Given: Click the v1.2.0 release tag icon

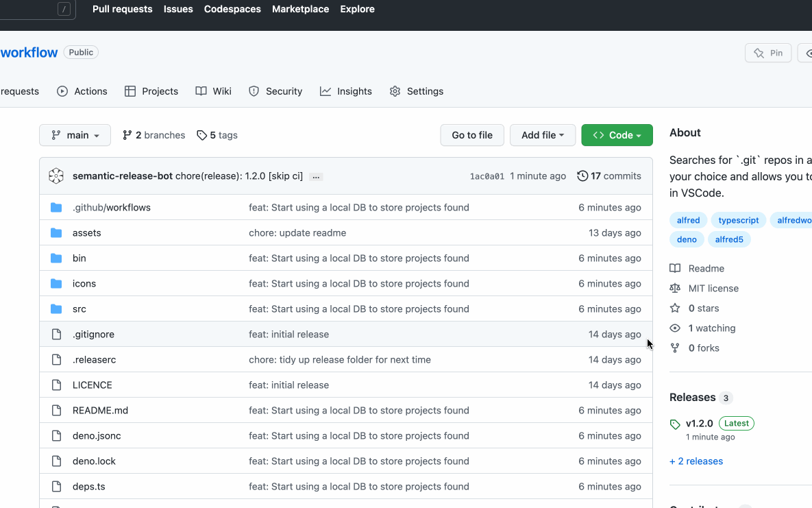Looking at the screenshot, I should (675, 424).
